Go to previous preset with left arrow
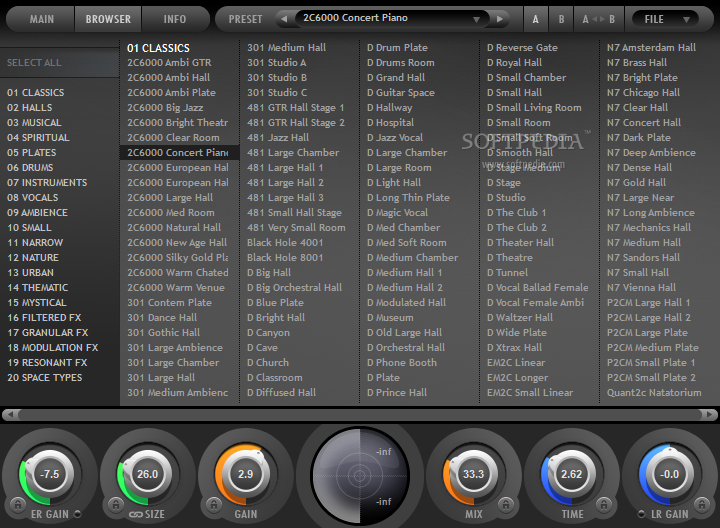 (x=284, y=19)
